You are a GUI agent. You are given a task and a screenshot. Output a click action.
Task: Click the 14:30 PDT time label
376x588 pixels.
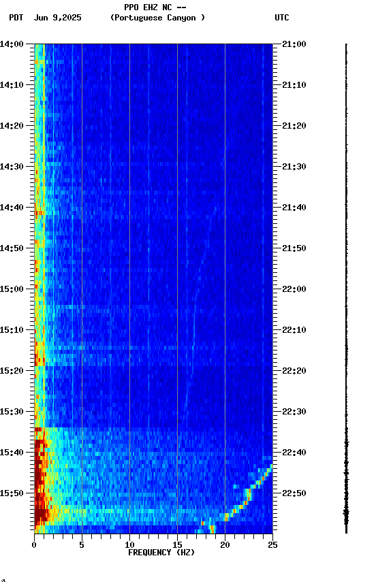[12, 167]
